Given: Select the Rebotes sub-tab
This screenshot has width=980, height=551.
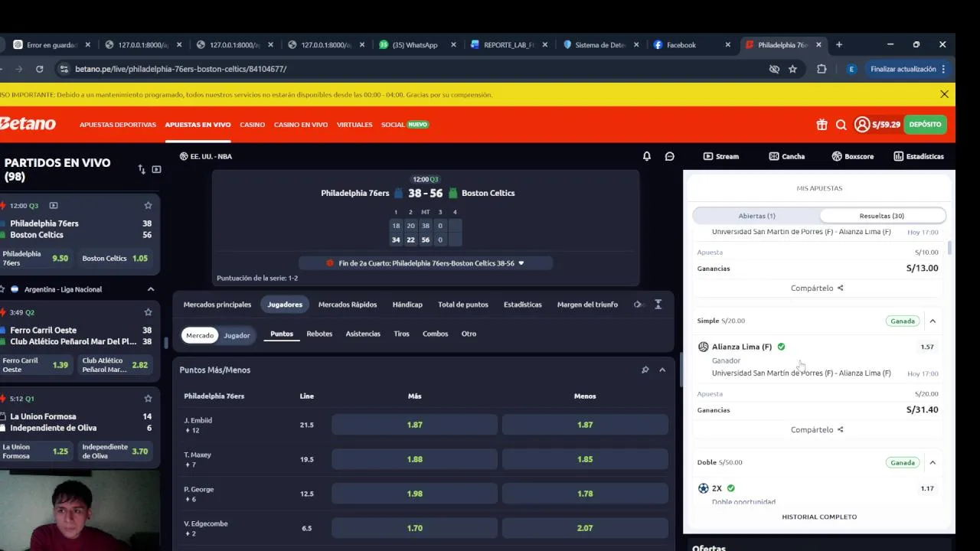Looking at the screenshot, I should pyautogui.click(x=319, y=334).
